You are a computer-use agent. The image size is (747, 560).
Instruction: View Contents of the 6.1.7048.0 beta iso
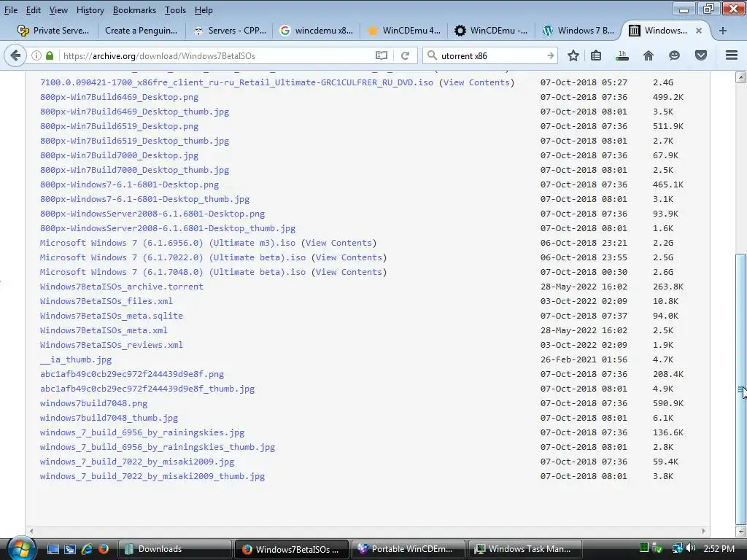(x=349, y=272)
